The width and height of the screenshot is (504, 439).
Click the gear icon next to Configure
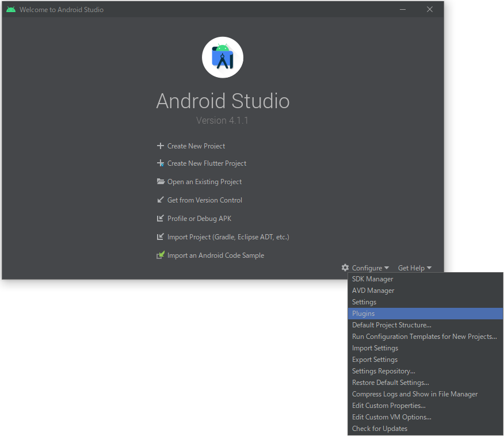pos(345,268)
